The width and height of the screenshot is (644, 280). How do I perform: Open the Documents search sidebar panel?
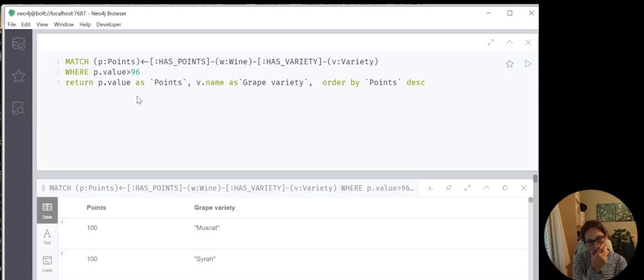(18, 108)
